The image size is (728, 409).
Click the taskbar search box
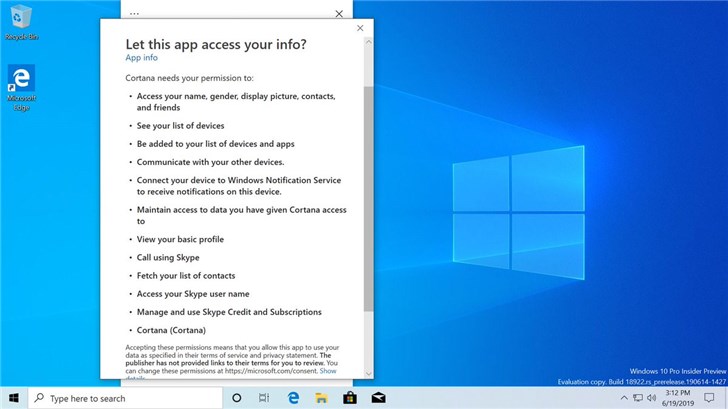pyautogui.click(x=125, y=397)
